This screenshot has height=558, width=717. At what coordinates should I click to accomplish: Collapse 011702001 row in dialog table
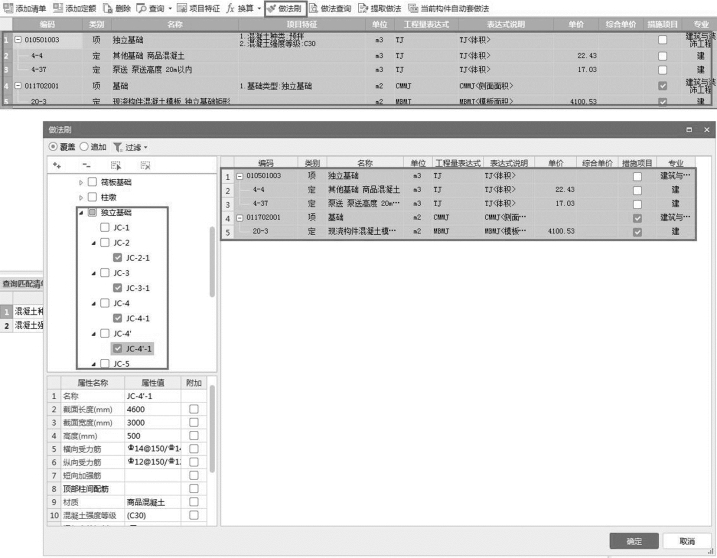[240, 217]
